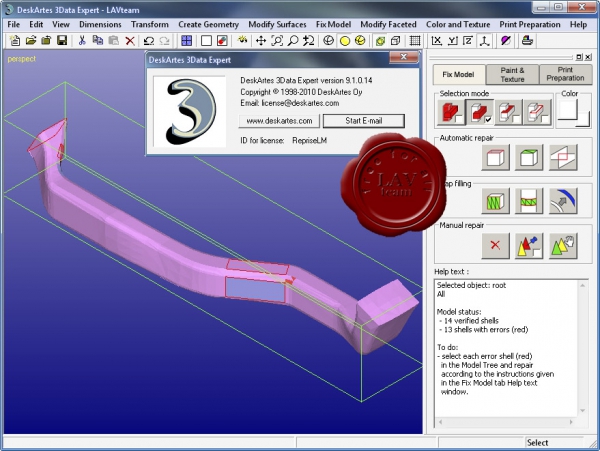Click the Redo arrow icon
The image size is (600, 451).
click(165, 41)
